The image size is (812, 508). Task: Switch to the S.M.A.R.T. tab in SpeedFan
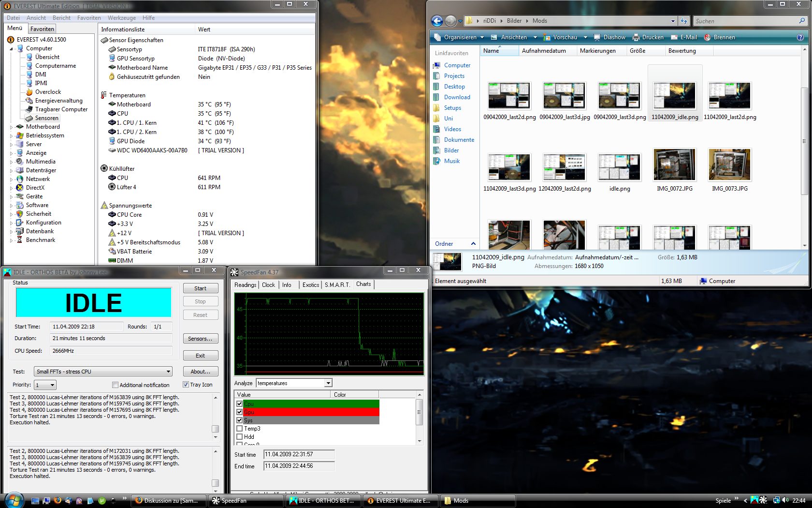click(x=337, y=285)
